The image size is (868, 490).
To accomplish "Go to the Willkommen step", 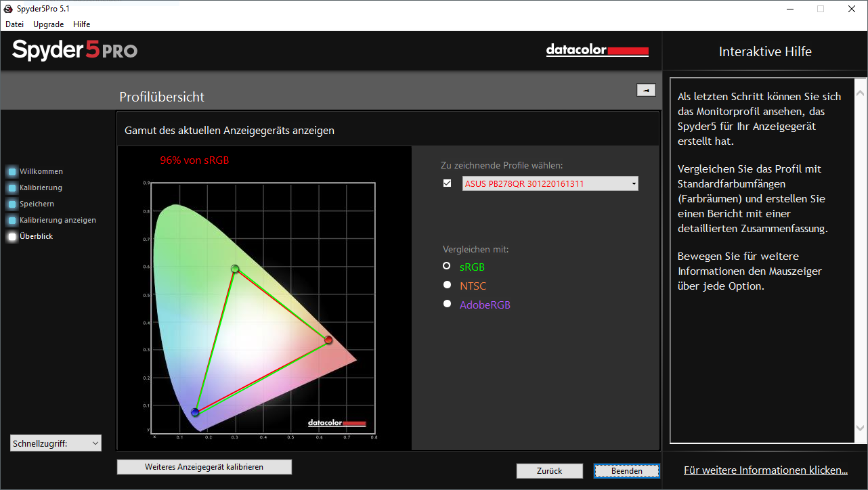I will coord(36,171).
